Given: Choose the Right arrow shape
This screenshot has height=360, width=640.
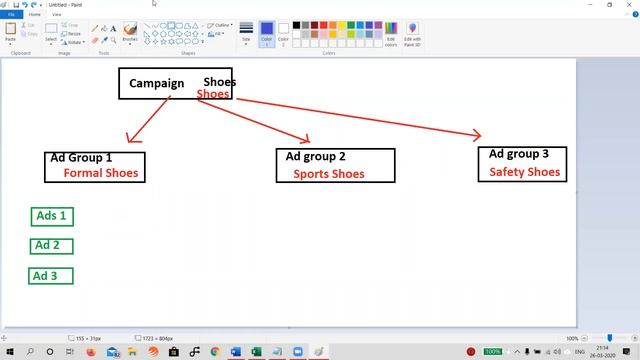Looking at the screenshot, I should [179, 34].
